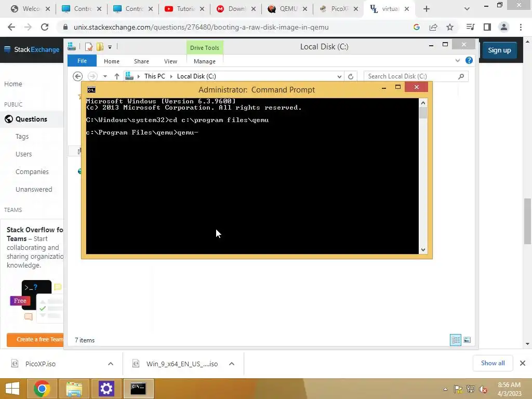
Task: Go forward in Chrome browser
Action: pyautogui.click(x=28, y=27)
